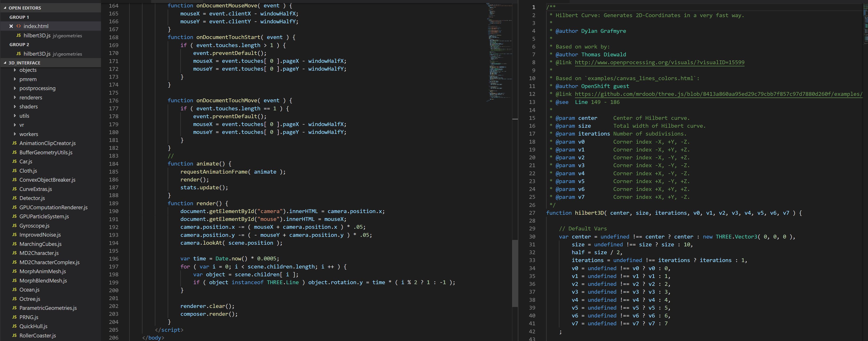Viewport: 868px width, 341px height.
Task: Click the JS icon beside QuickHull.js
Action: pyautogui.click(x=14, y=326)
